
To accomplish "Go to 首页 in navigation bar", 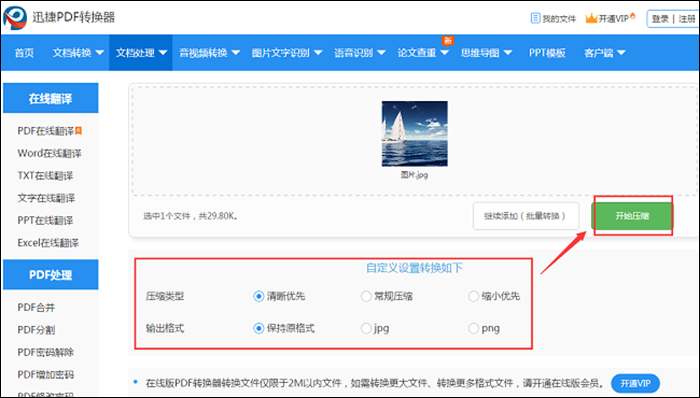I will [x=24, y=53].
